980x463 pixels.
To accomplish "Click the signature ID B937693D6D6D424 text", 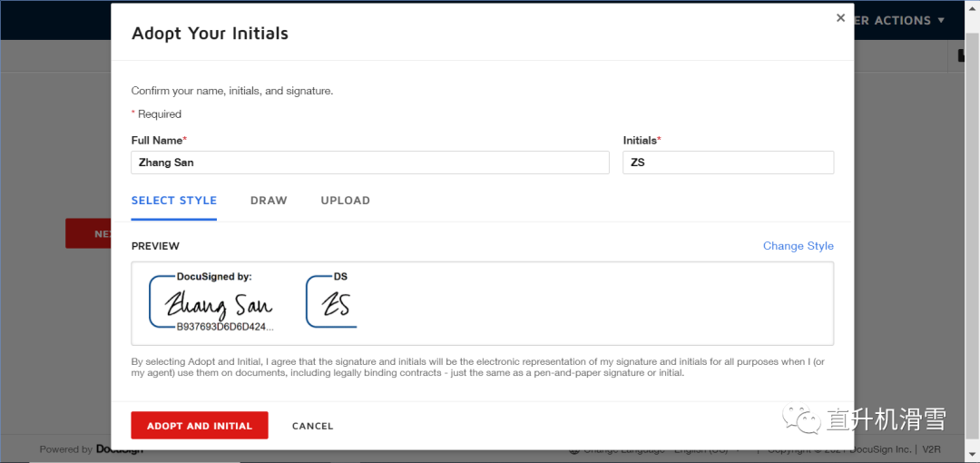I will coord(225,327).
